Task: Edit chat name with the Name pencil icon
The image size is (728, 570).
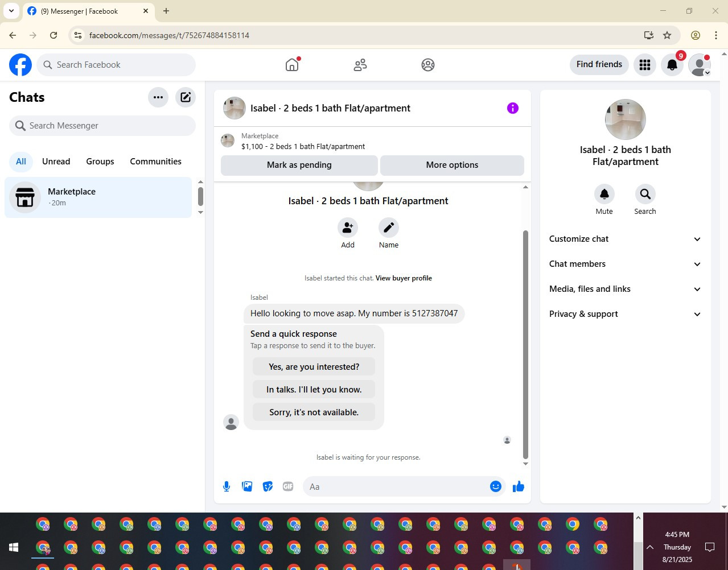Action: coord(389,228)
